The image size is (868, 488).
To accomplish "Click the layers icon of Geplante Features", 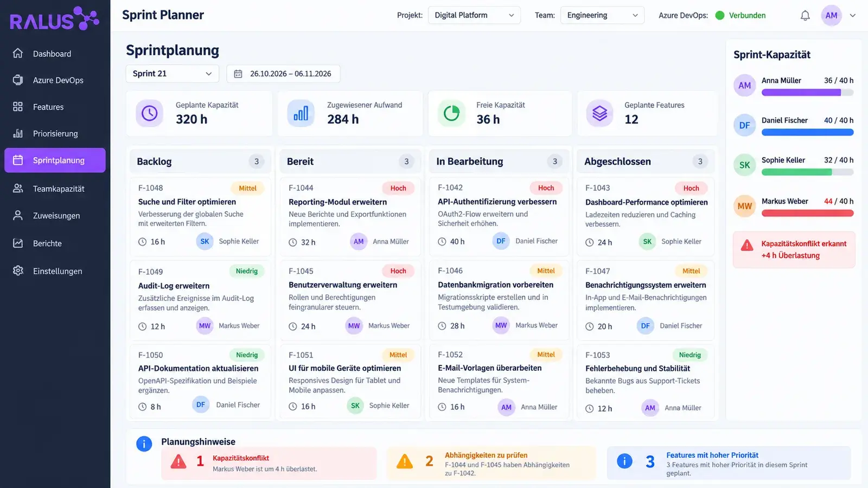I will coord(599,113).
